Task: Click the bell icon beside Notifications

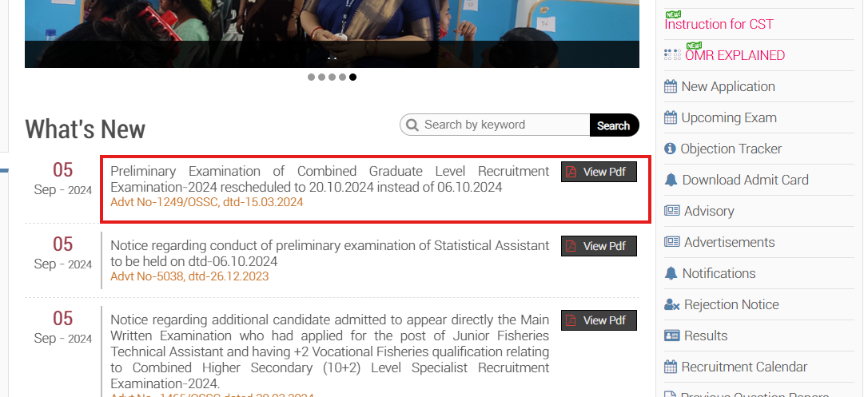Action: 671,273
